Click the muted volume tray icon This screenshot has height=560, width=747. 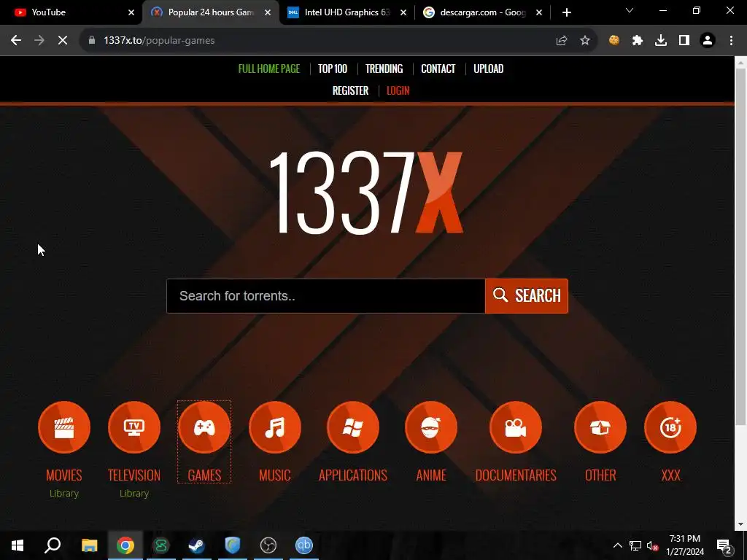click(x=652, y=545)
